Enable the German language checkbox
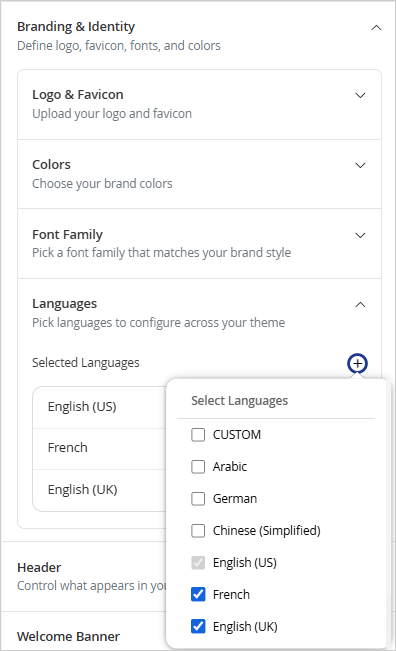 198,499
